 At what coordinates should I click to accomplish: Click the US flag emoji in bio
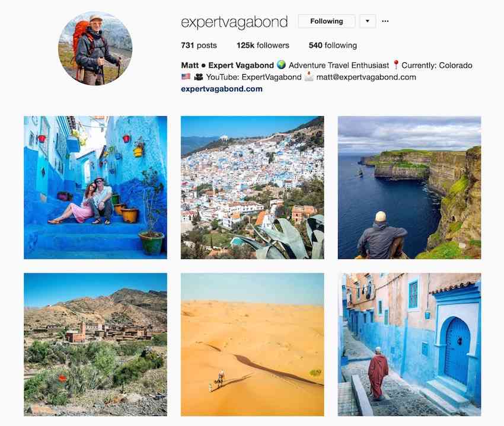186,77
